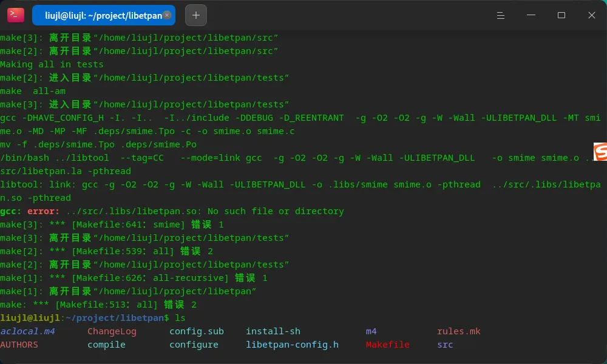Click '[Makefile:641: smime]' error line
The width and height of the screenshot is (607, 364).
(112, 224)
